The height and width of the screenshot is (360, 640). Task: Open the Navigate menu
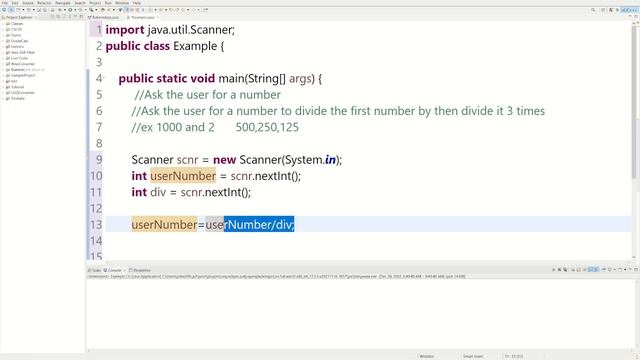(x=63, y=3)
